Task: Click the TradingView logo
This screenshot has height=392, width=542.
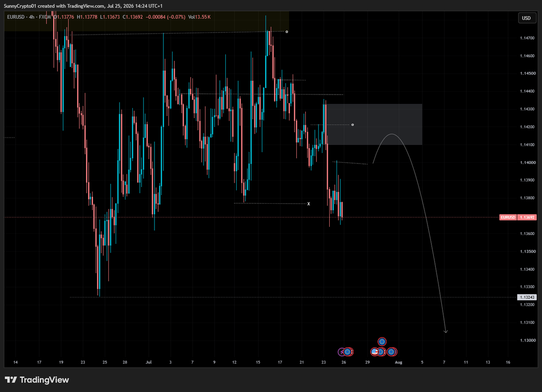Action: tap(37, 380)
